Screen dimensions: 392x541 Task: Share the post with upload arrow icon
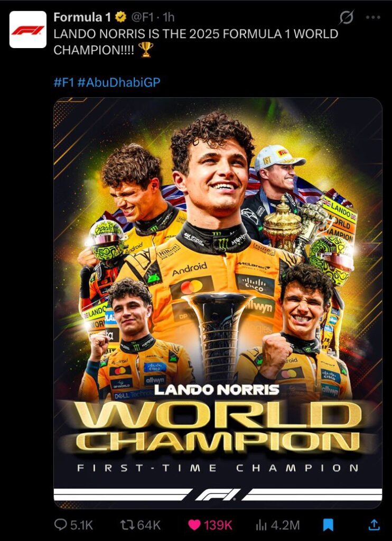(374, 525)
